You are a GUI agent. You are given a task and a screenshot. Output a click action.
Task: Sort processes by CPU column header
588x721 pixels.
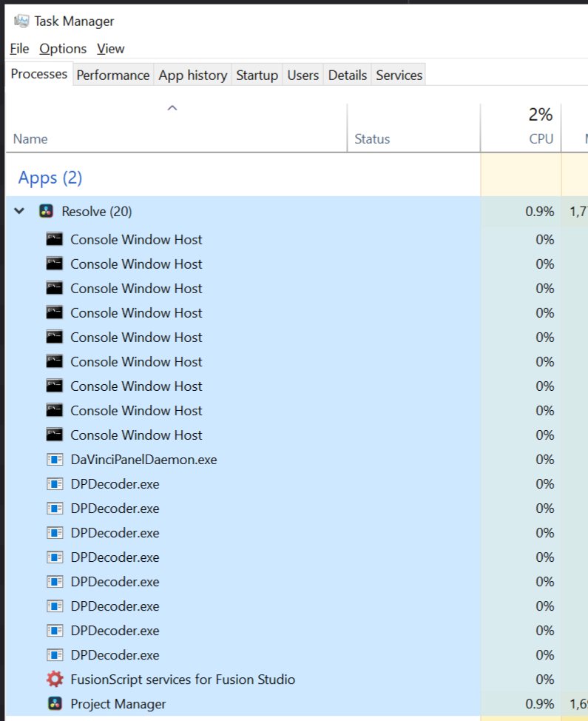click(521, 128)
